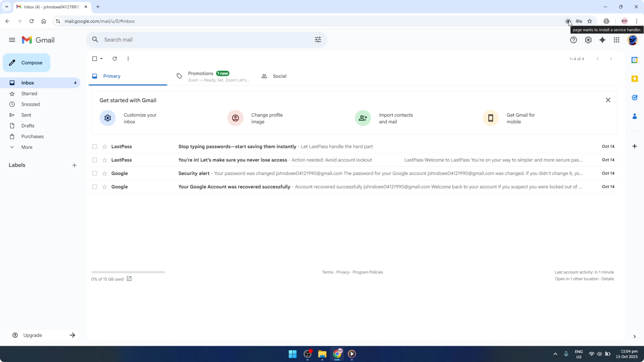Open the Drafts folder

(x=40, y=126)
